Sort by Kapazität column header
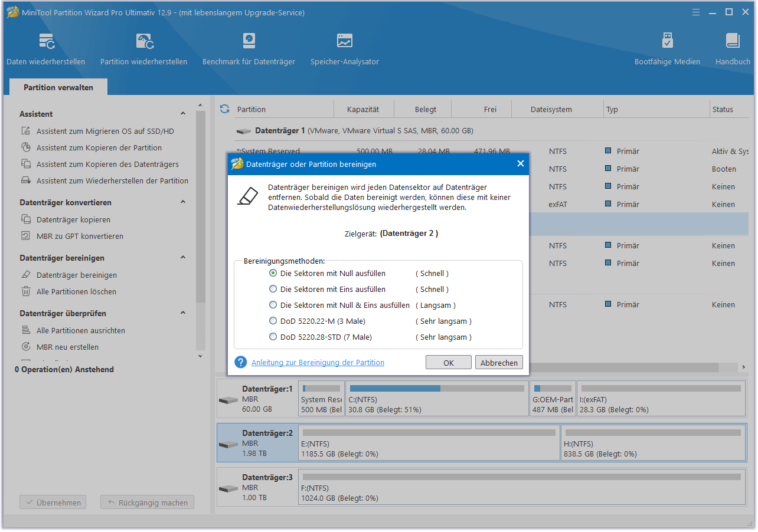 [x=363, y=110]
